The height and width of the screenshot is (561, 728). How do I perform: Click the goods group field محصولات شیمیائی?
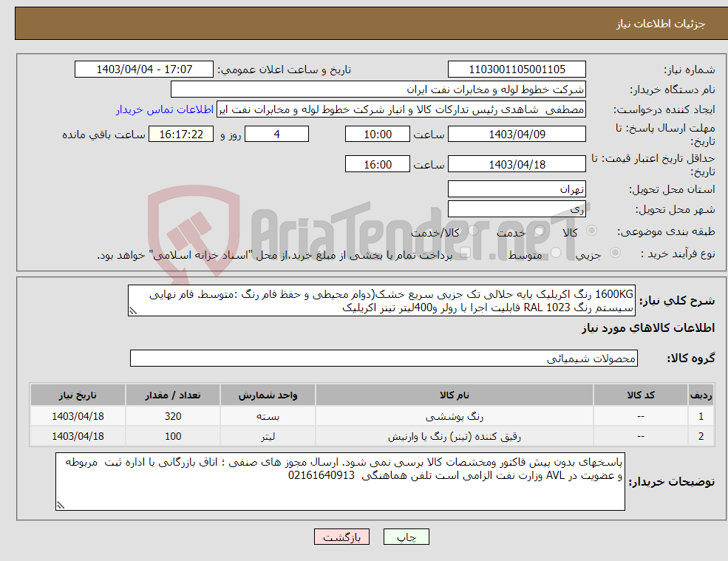[x=384, y=358]
